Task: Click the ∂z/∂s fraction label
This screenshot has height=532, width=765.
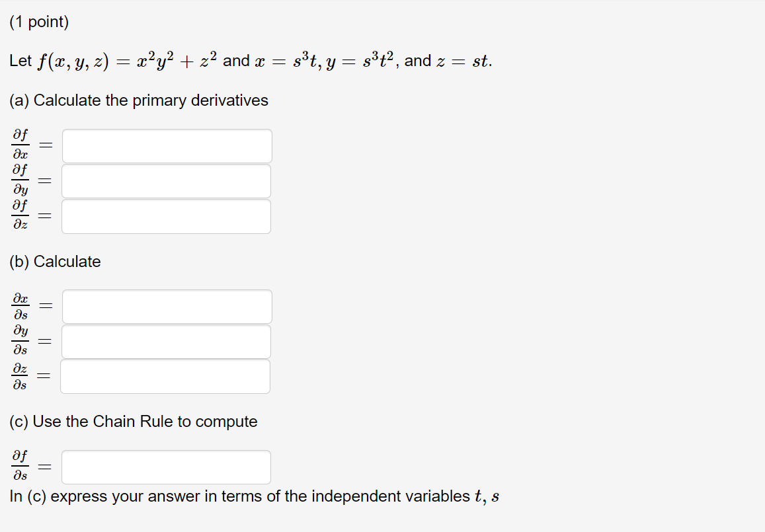Action: [20, 376]
